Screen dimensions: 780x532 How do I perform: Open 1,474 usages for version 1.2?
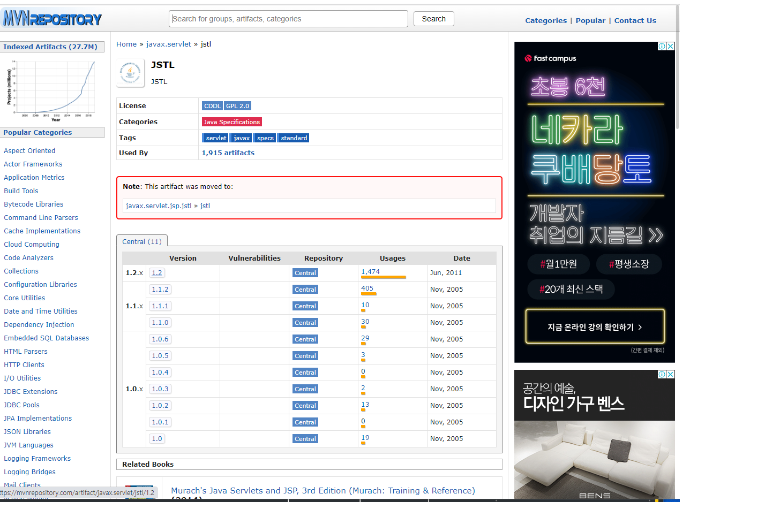point(370,272)
